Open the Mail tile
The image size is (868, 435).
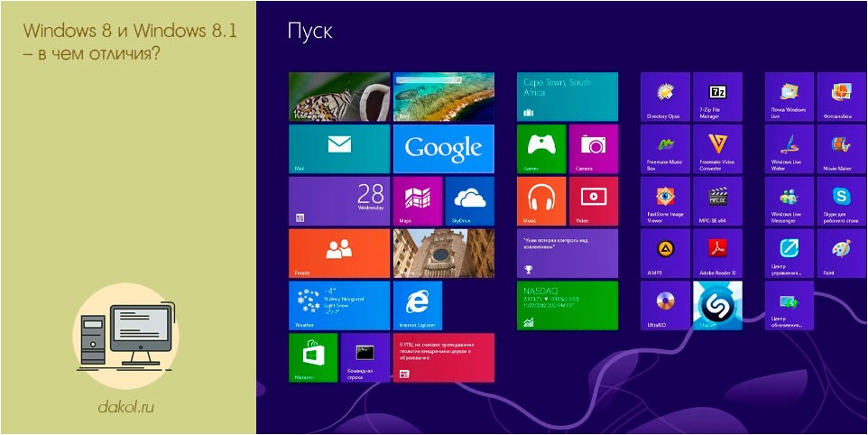coord(338,149)
